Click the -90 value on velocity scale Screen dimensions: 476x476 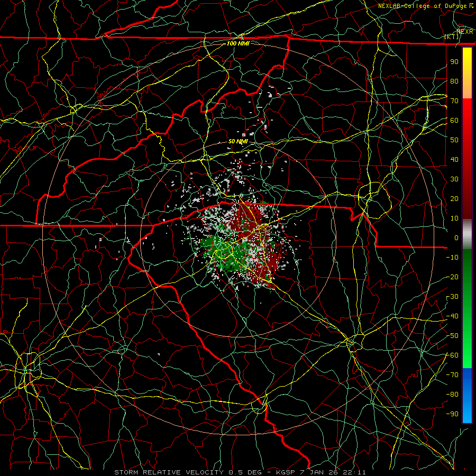[452, 414]
